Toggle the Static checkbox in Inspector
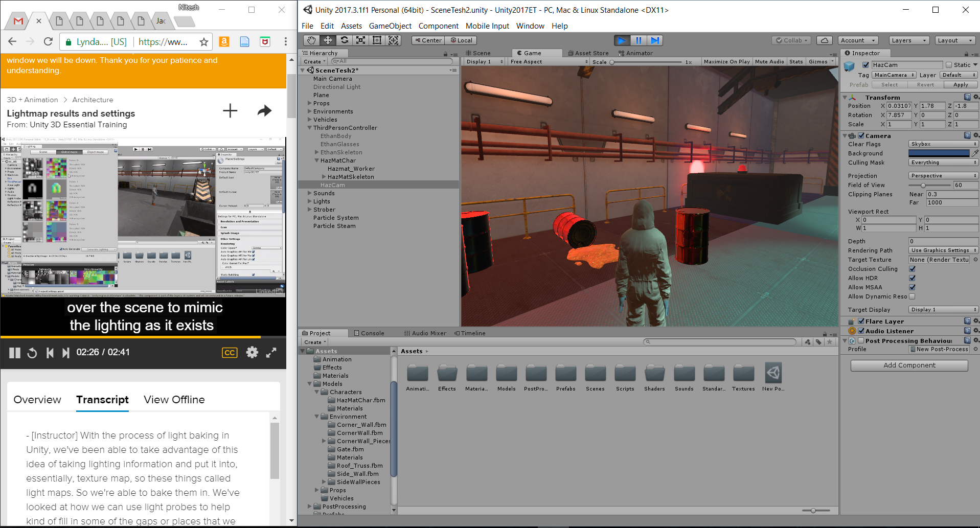This screenshot has width=980, height=528. pos(949,65)
